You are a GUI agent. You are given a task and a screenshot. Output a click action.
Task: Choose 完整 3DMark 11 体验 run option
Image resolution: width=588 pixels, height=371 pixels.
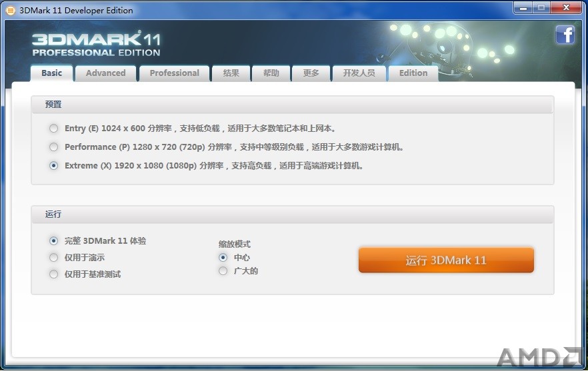coord(53,240)
